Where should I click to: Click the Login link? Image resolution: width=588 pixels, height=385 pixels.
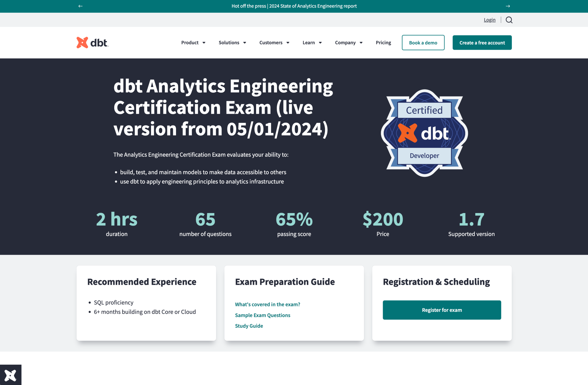(x=490, y=20)
